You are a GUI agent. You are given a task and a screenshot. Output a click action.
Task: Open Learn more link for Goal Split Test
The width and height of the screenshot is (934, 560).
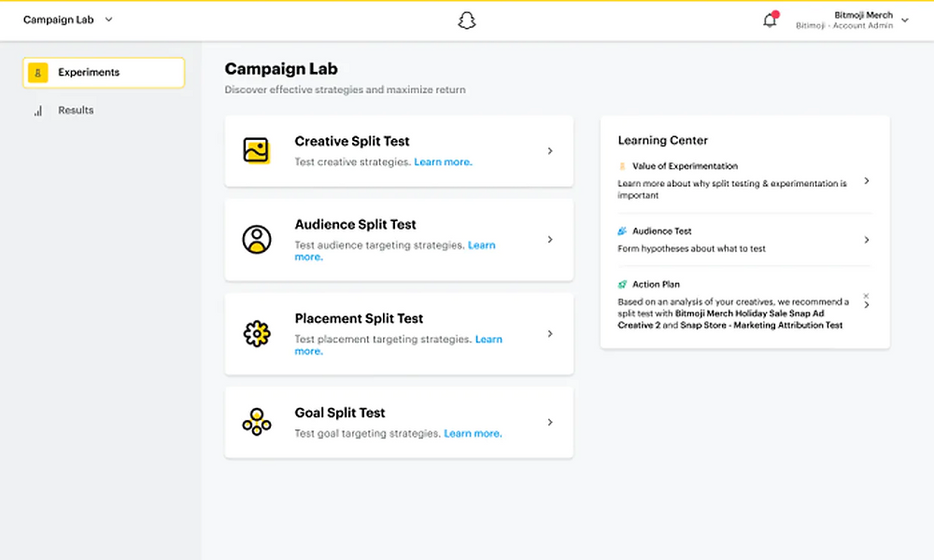473,433
